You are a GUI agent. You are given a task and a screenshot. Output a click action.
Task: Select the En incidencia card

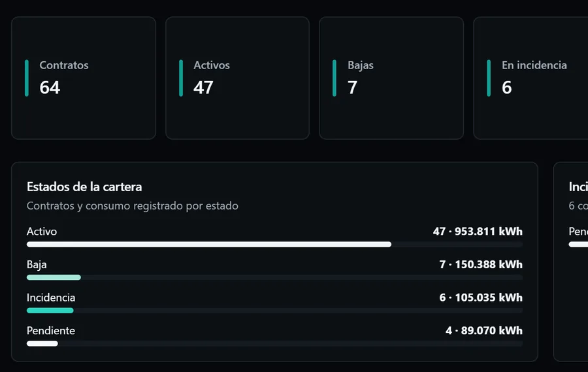tap(531, 78)
